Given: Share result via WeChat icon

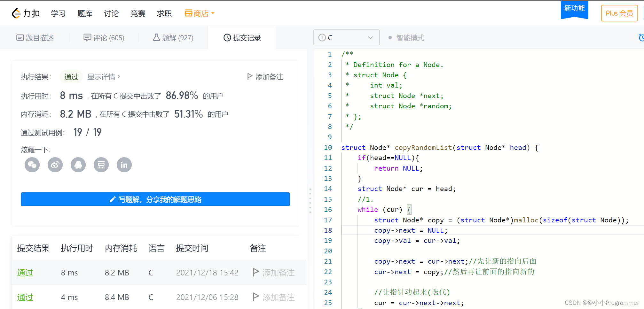Looking at the screenshot, I should [32, 165].
